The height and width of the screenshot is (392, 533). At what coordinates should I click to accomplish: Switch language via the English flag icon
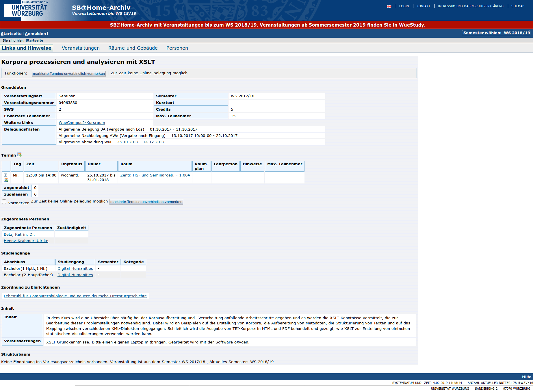pyautogui.click(x=389, y=6)
